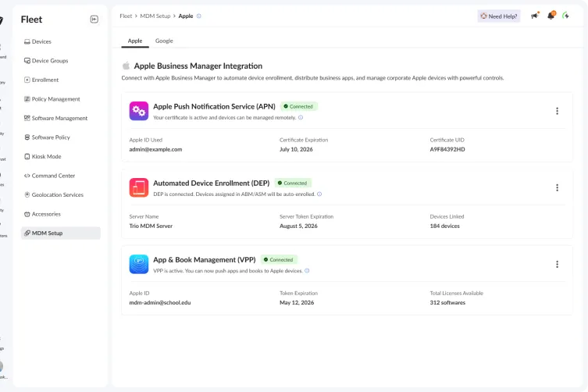Click the DEP devices icon

[139, 187]
